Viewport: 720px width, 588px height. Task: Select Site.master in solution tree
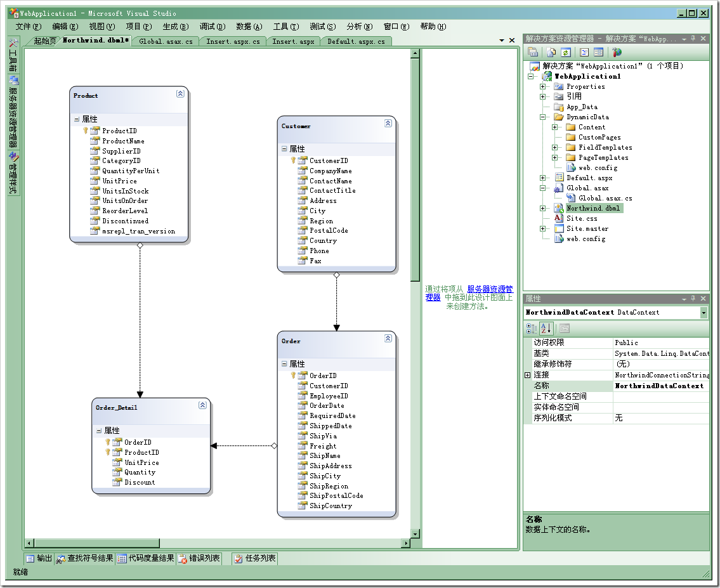point(587,228)
